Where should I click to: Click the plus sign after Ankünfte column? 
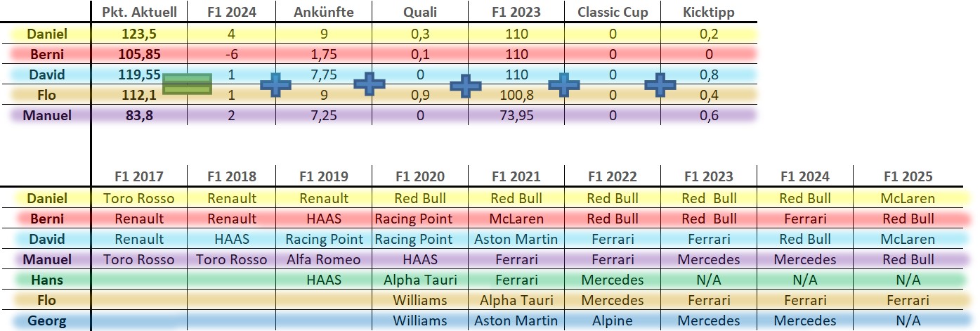370,84
